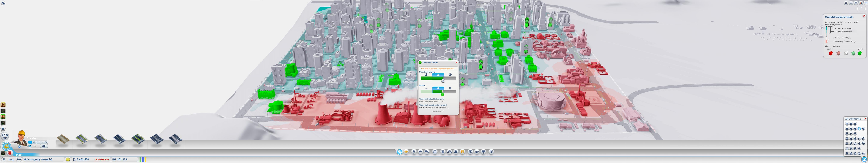Open the Power lightning bolt menu
This screenshot has width=868, height=163.
414,152
